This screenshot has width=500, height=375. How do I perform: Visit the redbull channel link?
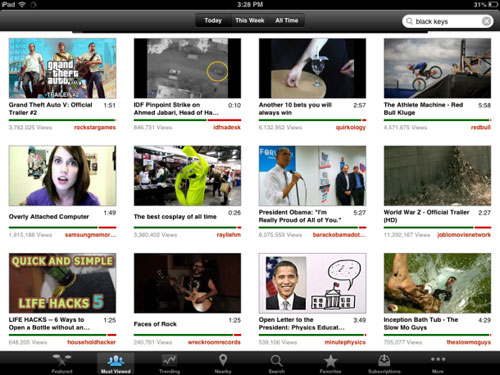481,127
